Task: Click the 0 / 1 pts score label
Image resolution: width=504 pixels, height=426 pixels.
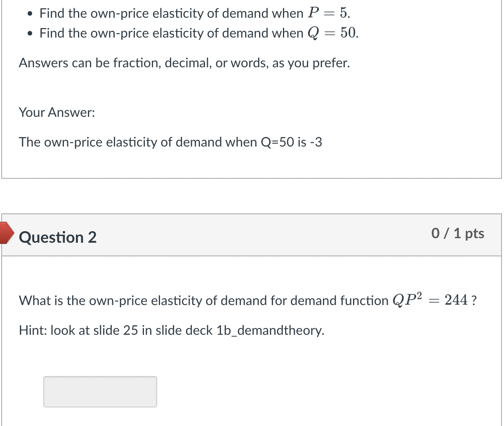Action: tap(458, 233)
